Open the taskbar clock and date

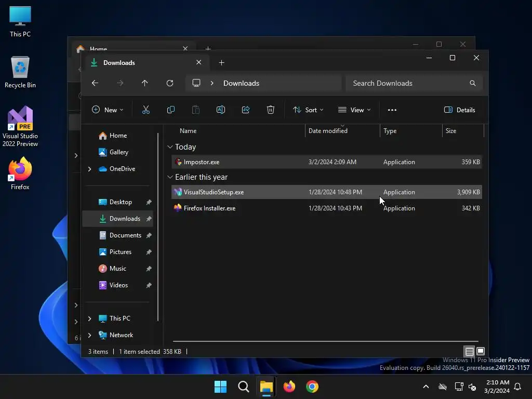pyautogui.click(x=497, y=387)
